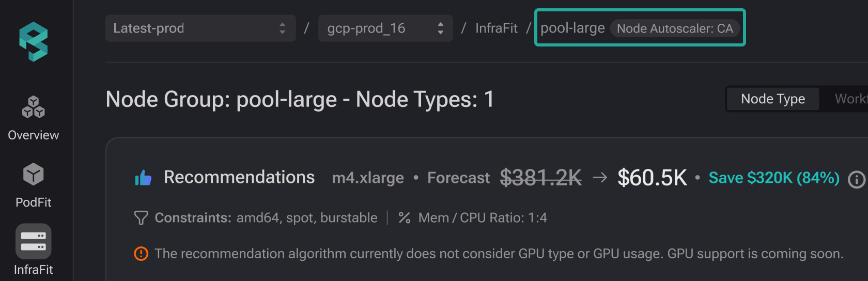
Task: Click the Node Autoscaler: CA badge
Action: tap(675, 28)
